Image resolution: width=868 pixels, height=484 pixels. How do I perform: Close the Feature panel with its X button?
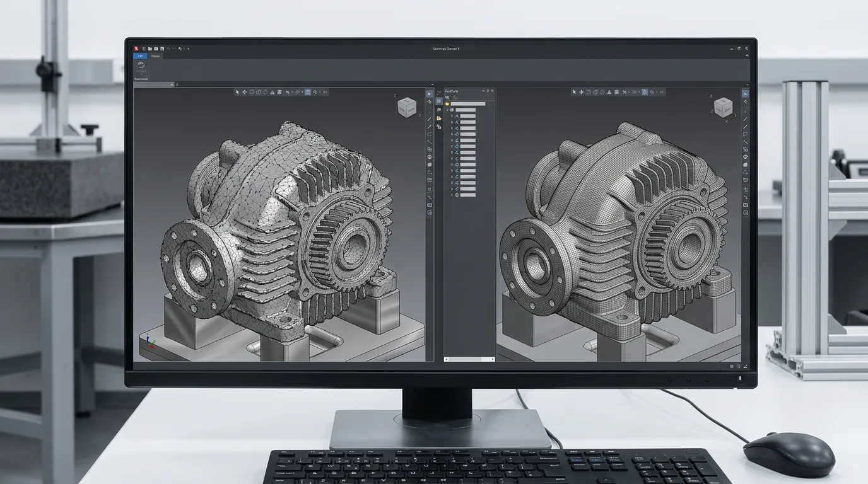pos(493,91)
